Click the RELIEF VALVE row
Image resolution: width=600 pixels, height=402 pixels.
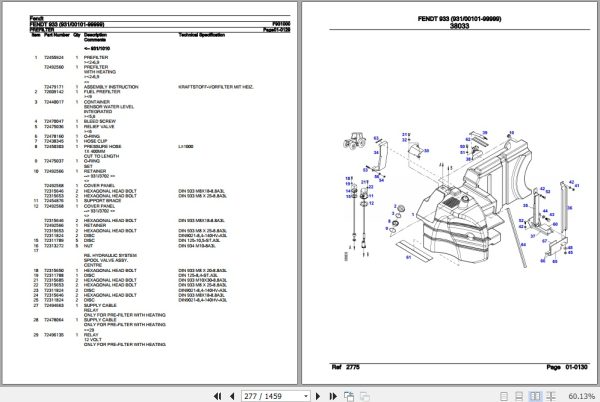point(75,126)
